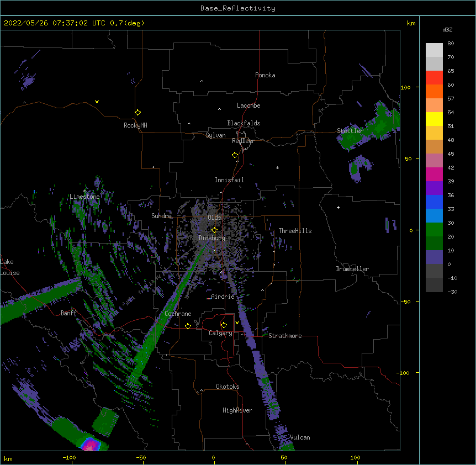The height and width of the screenshot is (465, 476).
Task: Click the yellow diamond marker below RedDeer
Action: [235, 155]
